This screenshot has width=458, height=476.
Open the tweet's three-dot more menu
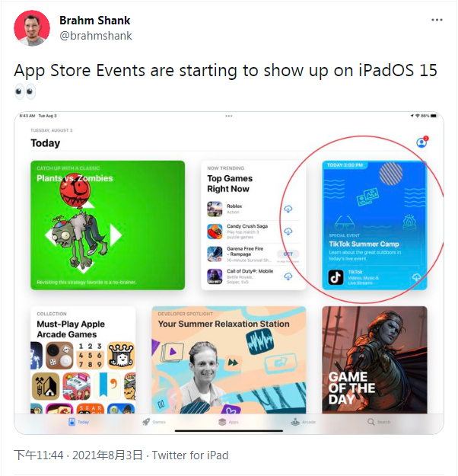pos(437,20)
